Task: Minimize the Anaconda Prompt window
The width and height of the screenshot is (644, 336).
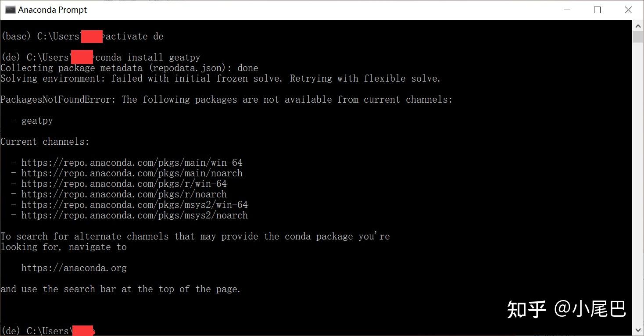Action: coord(566,10)
